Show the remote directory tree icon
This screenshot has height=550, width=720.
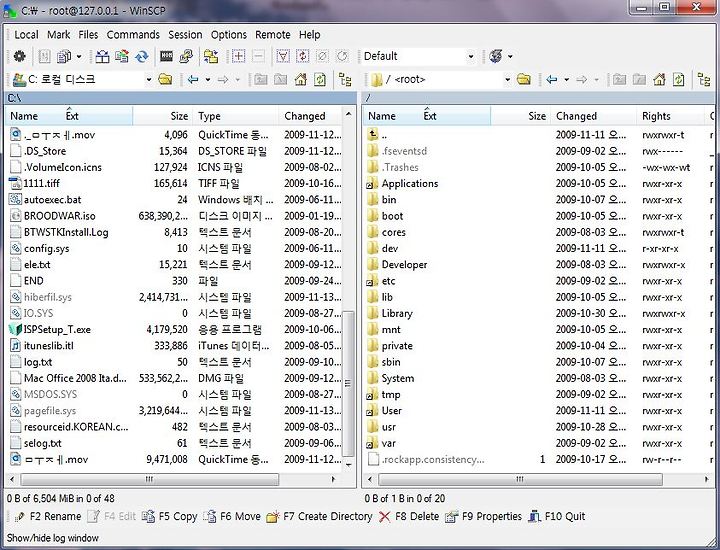[x=704, y=79]
